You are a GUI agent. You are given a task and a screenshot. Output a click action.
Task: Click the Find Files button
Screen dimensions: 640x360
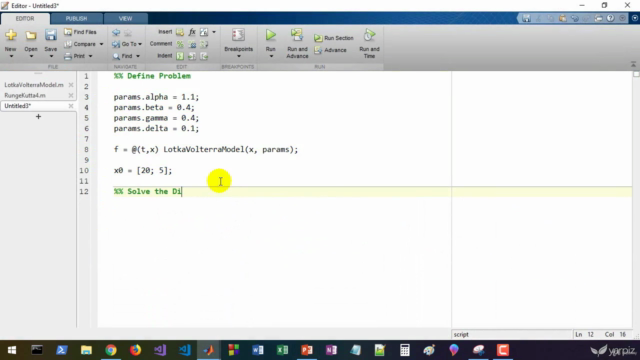(80, 32)
